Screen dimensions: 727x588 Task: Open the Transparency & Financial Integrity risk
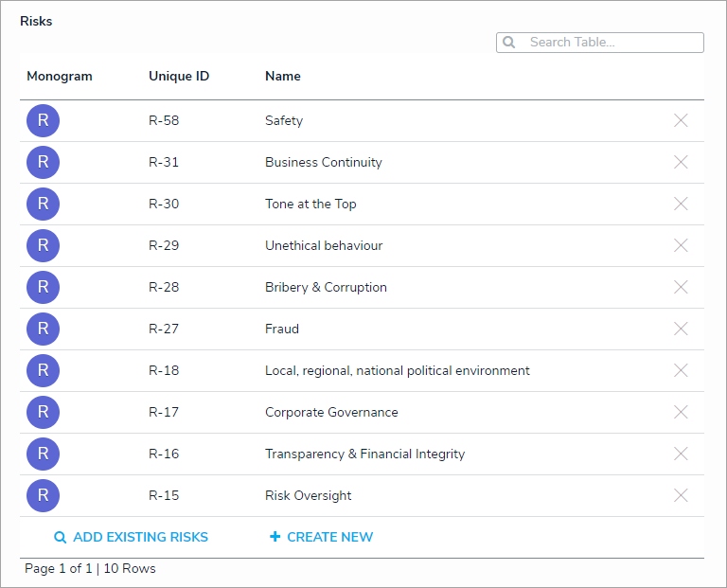[x=364, y=454]
